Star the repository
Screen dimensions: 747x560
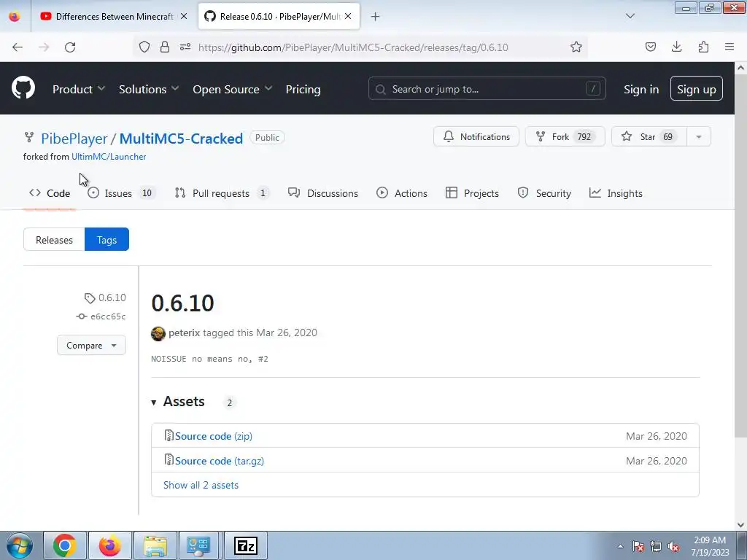coord(649,136)
